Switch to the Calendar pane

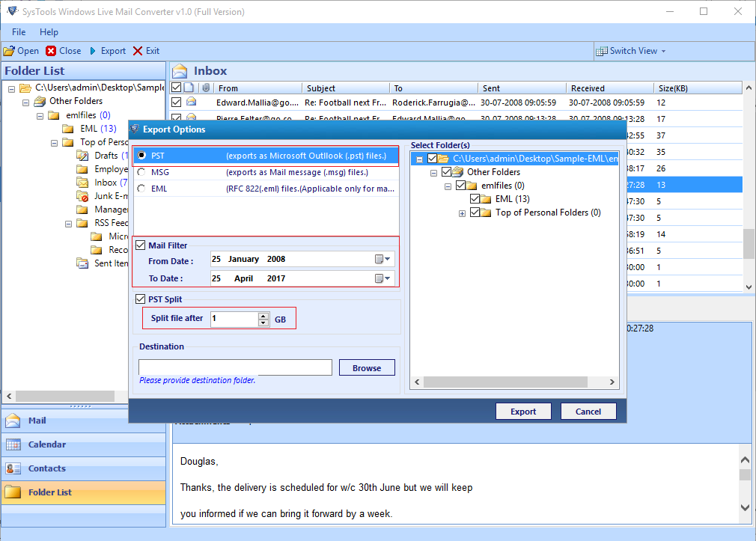click(83, 444)
